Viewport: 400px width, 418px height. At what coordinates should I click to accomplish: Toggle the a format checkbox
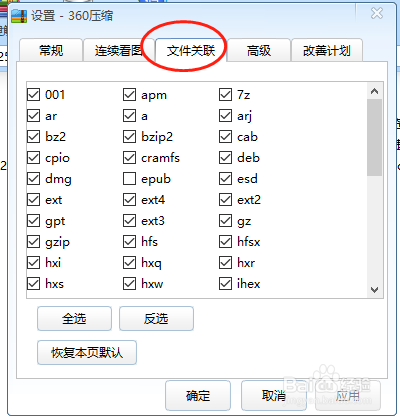pyautogui.click(x=130, y=116)
